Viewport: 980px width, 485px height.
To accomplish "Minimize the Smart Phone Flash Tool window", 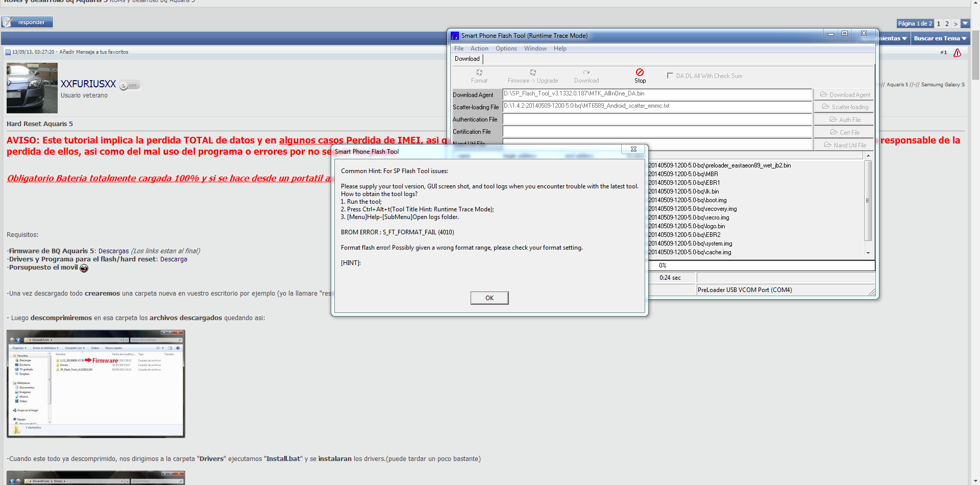I will point(831,34).
